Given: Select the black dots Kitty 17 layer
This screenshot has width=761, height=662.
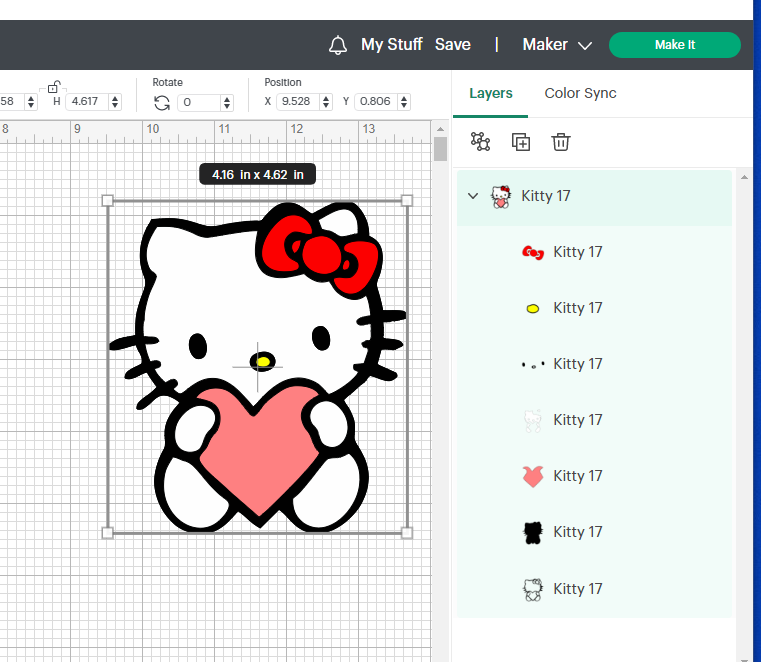Looking at the screenshot, I should [594, 364].
